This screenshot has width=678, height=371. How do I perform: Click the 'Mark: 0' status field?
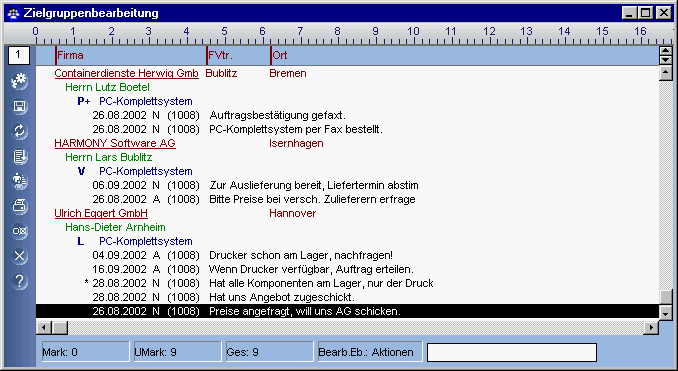pos(86,352)
